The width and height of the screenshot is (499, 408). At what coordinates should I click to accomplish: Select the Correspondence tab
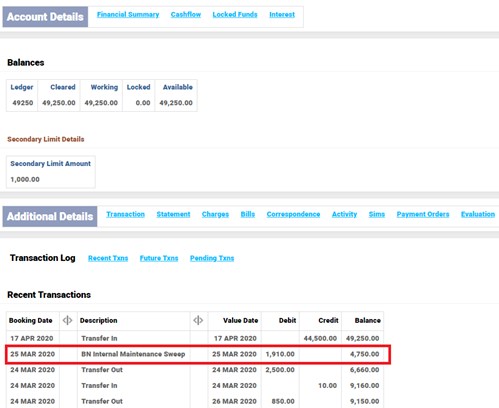coord(293,214)
